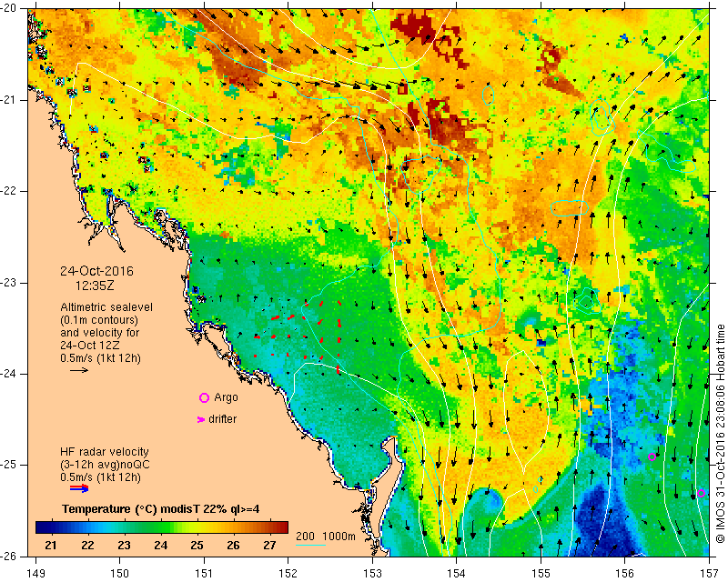
Task: Click the Argo float marker near 156.3E
Action: tap(652, 457)
